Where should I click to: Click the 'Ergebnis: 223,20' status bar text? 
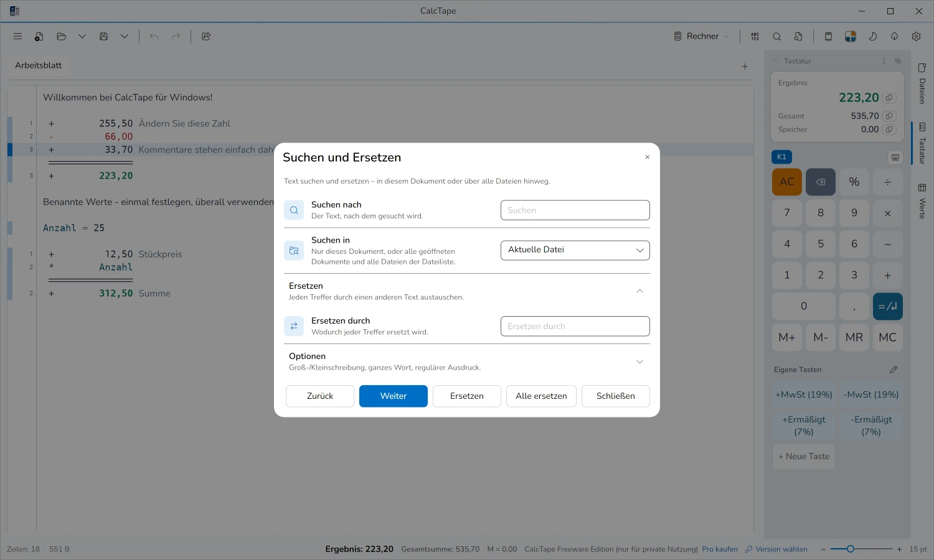click(359, 549)
